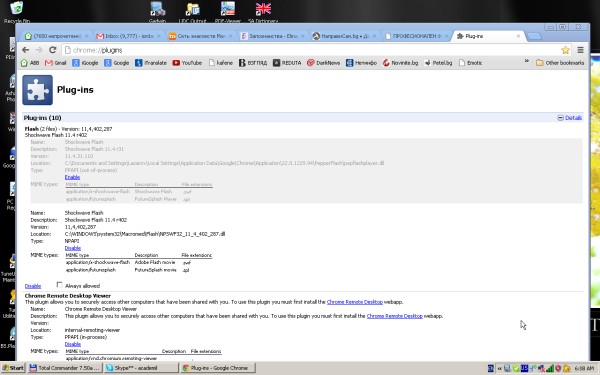The image size is (600, 375).
Task: Go back with the browser back arrow
Action: pyautogui.click(x=26, y=50)
